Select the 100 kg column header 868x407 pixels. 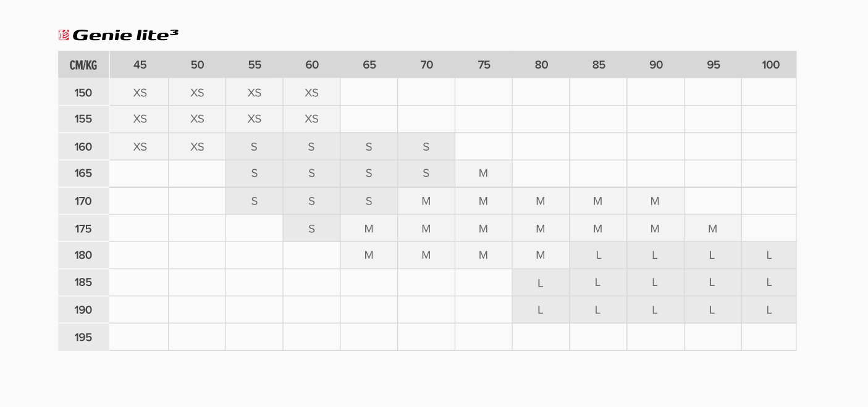pyautogui.click(x=770, y=65)
